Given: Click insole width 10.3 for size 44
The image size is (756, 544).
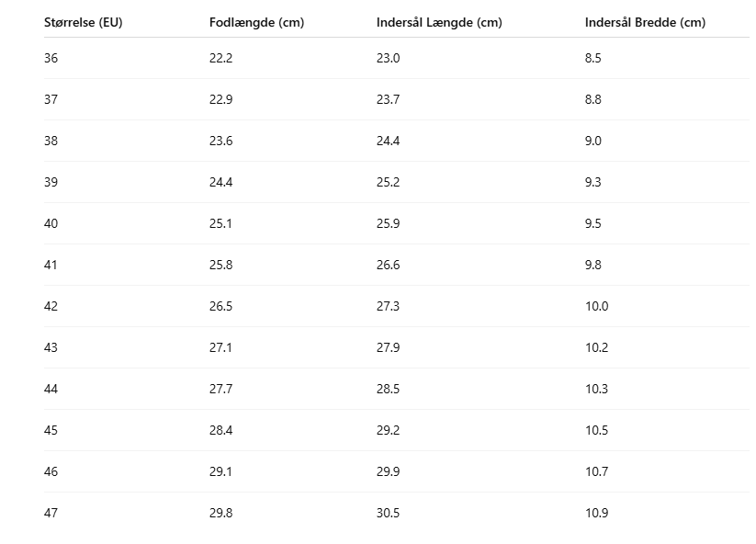Looking at the screenshot, I should [596, 389].
